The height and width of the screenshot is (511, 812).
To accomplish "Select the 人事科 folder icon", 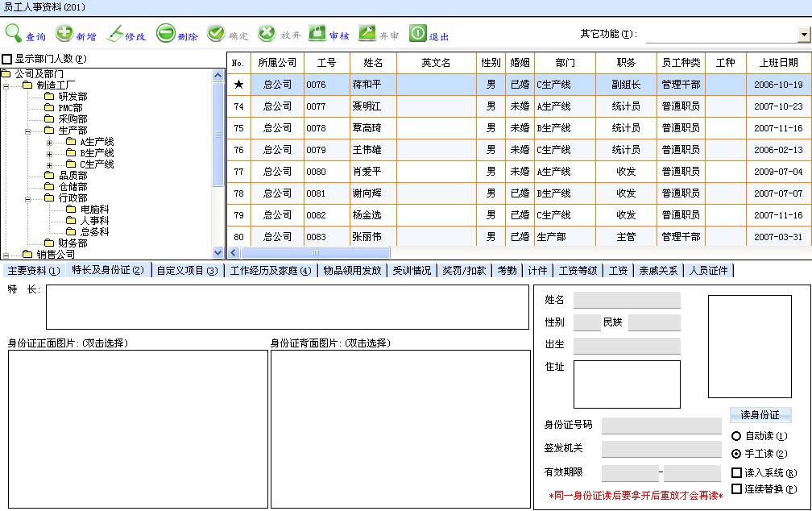I will point(71,220).
